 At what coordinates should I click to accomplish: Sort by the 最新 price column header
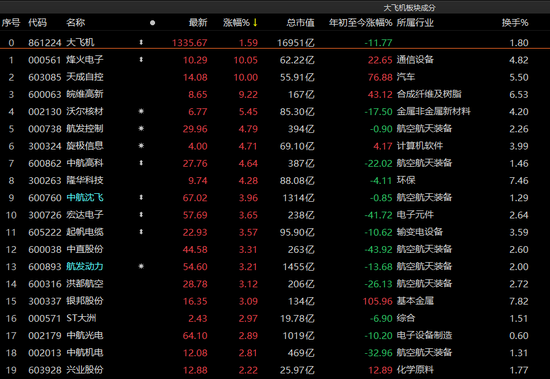(x=198, y=23)
